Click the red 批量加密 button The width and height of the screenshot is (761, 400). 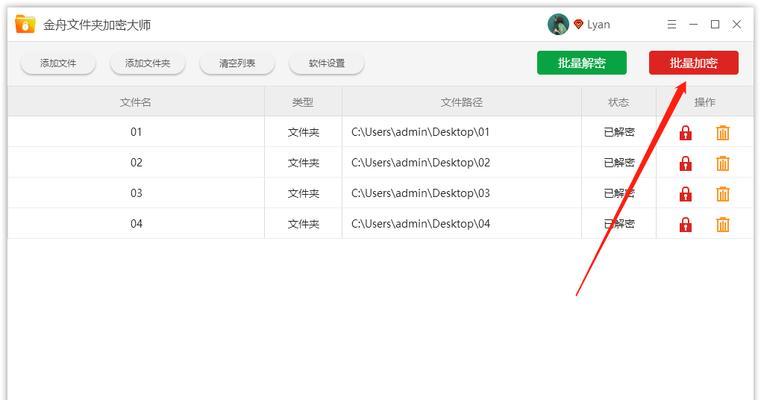(x=694, y=63)
